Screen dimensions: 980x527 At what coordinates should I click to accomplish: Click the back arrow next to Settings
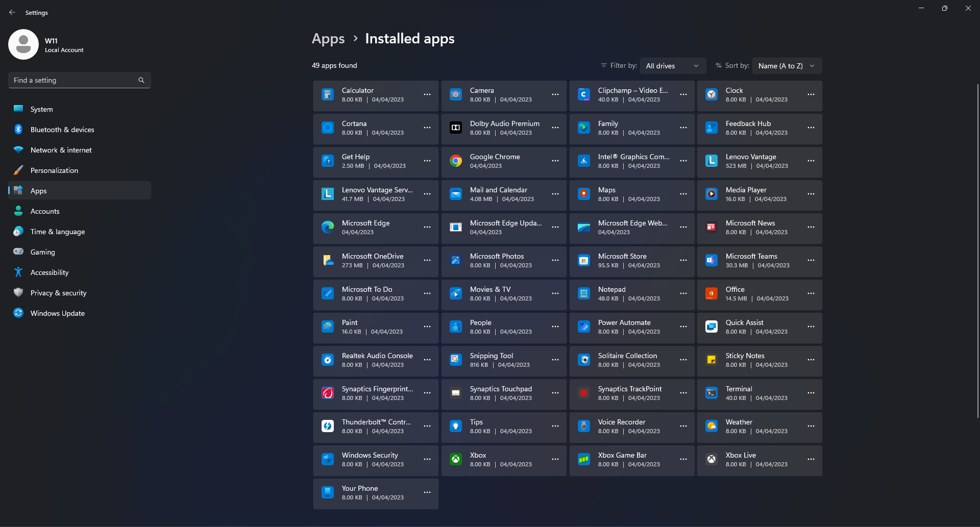click(12, 12)
